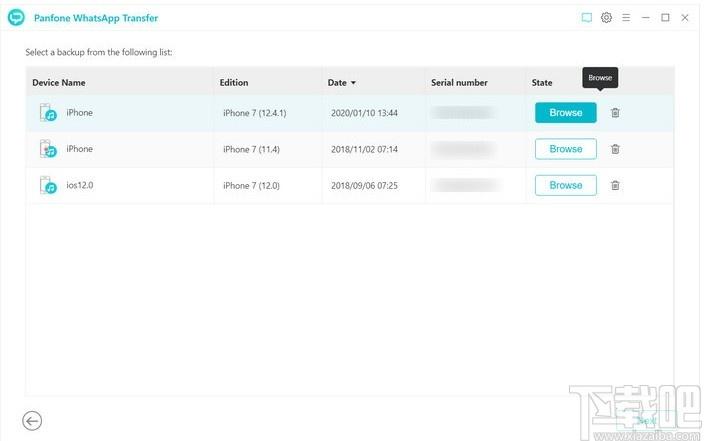The image size is (704, 441).
Task: Toggle the Date column sort arrow
Action: [x=353, y=83]
